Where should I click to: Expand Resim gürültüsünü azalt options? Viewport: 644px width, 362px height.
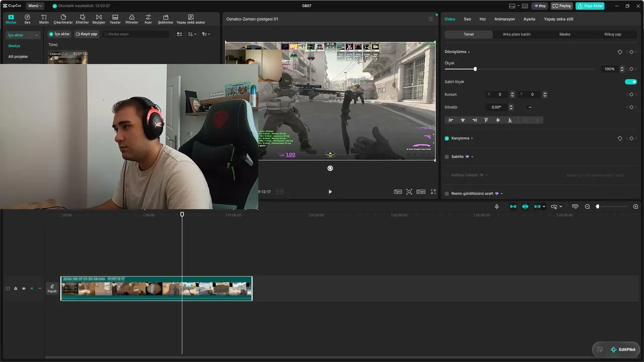point(502,194)
